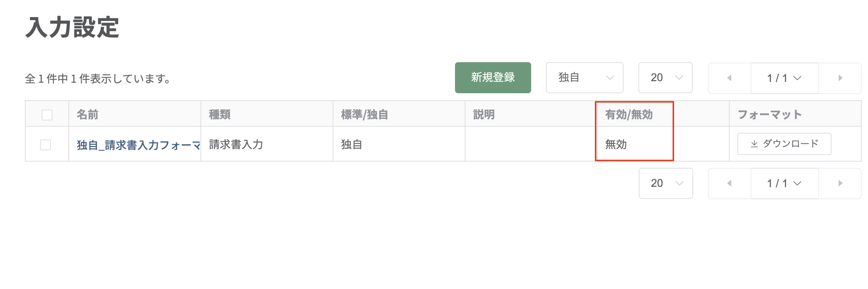Click top previous page arrow
Screen dimensions: 868x289
pyautogui.click(x=730, y=78)
